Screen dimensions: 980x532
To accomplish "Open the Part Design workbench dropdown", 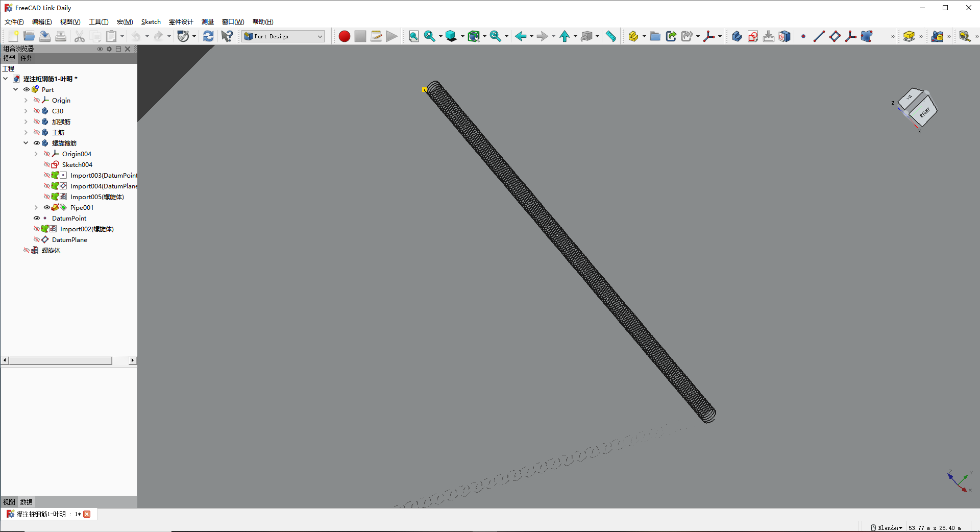I will click(283, 36).
